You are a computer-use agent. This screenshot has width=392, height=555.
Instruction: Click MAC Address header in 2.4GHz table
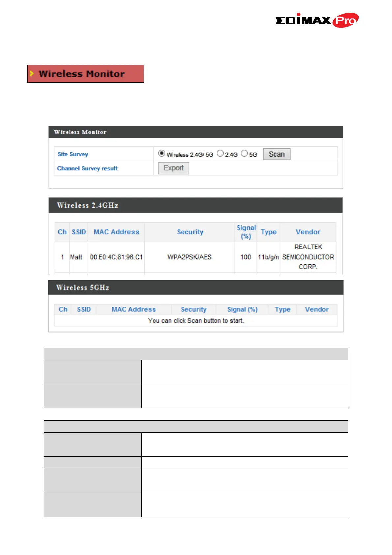pyautogui.click(x=116, y=232)
